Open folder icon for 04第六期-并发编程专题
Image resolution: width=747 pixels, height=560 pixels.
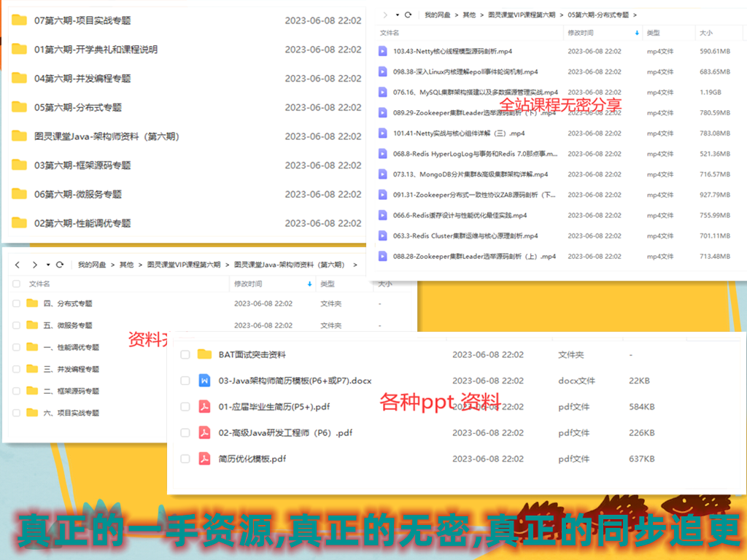point(19,78)
